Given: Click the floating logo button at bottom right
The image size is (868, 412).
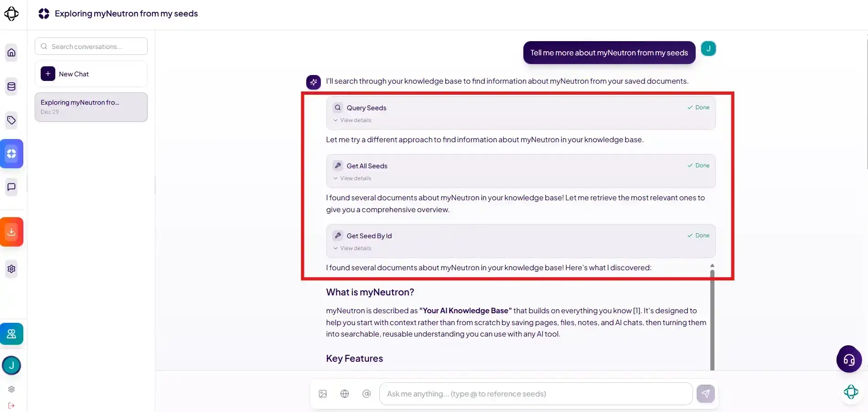Looking at the screenshot, I should point(851,392).
